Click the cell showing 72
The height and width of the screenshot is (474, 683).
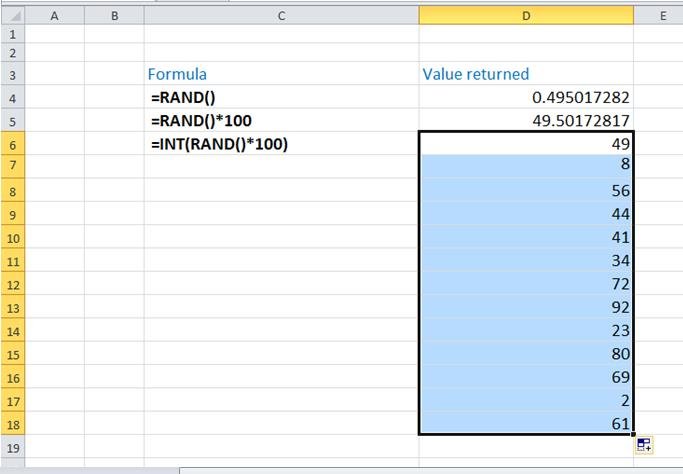(526, 285)
